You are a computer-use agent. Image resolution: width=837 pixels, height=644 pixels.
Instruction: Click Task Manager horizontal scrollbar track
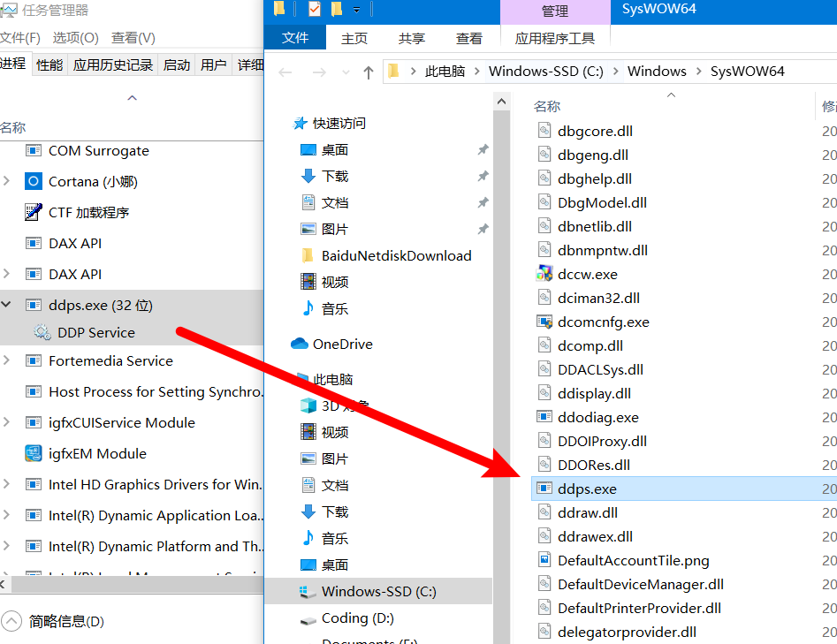point(137,585)
